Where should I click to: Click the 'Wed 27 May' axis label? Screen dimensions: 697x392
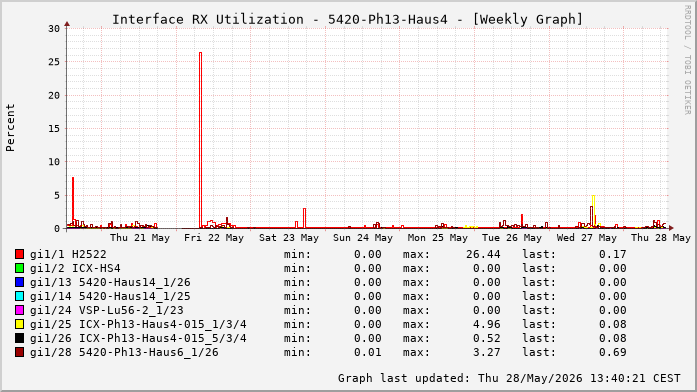pos(587,238)
